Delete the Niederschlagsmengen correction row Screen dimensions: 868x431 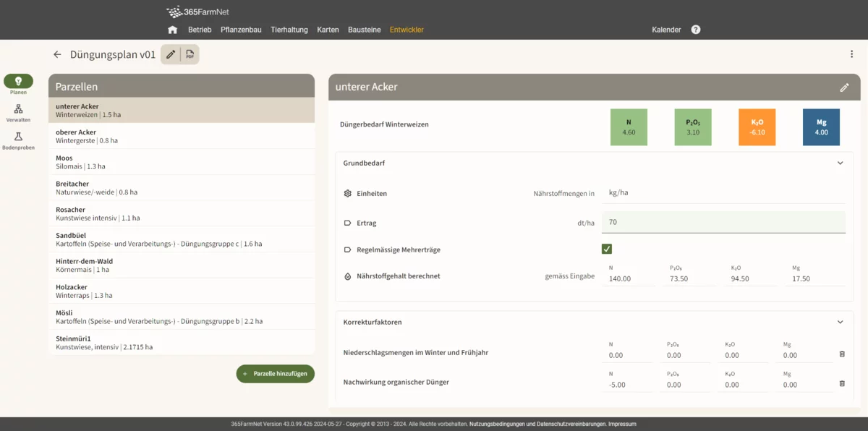click(842, 354)
